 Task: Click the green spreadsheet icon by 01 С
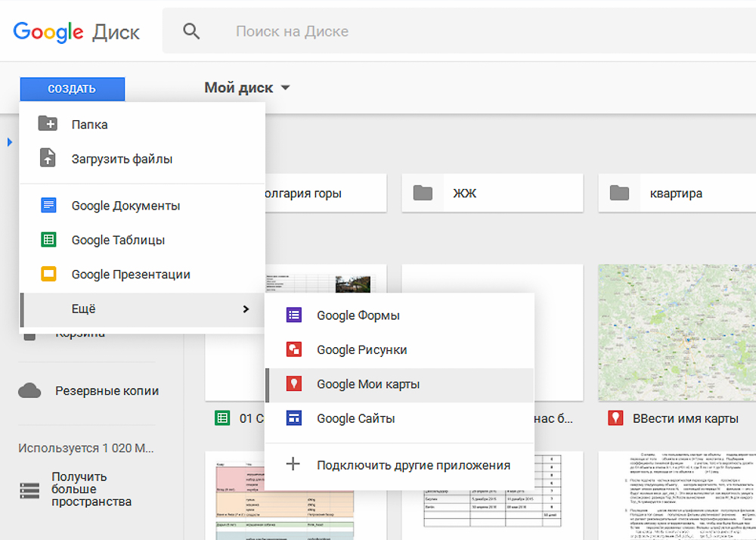point(222,417)
